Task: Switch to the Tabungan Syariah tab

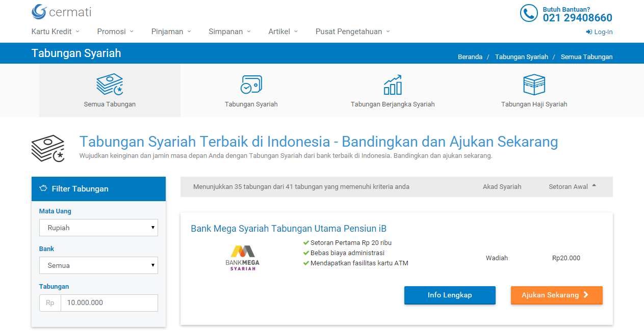Action: pos(251,91)
